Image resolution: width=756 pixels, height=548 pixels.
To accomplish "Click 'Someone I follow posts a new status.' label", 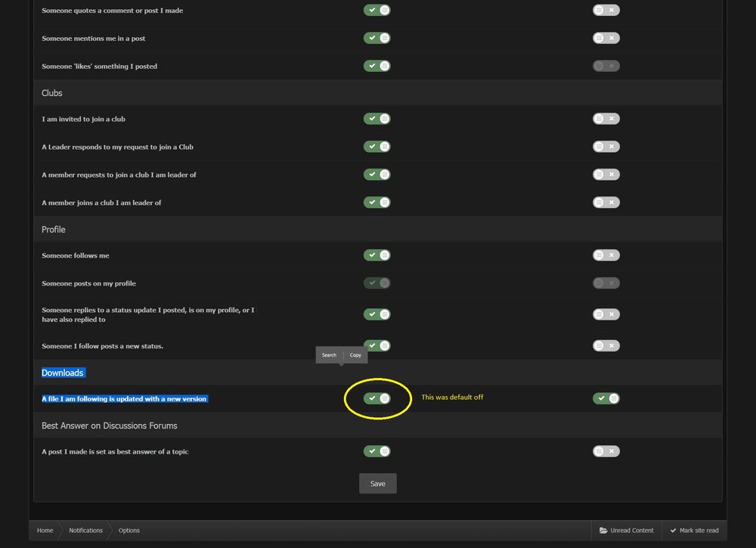I will (102, 346).
